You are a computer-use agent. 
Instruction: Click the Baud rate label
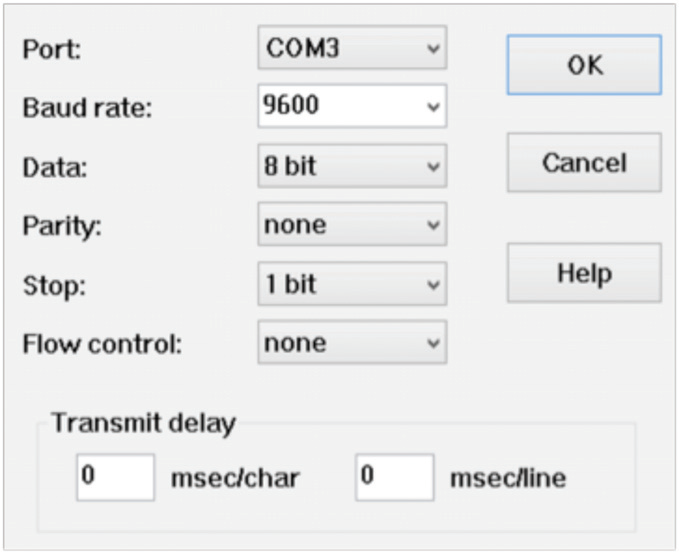click(x=87, y=107)
